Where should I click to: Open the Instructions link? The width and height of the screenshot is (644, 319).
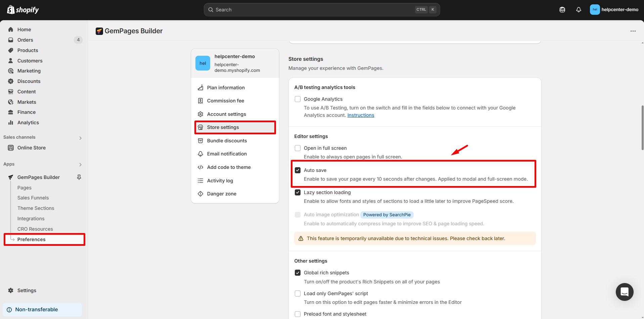(361, 115)
